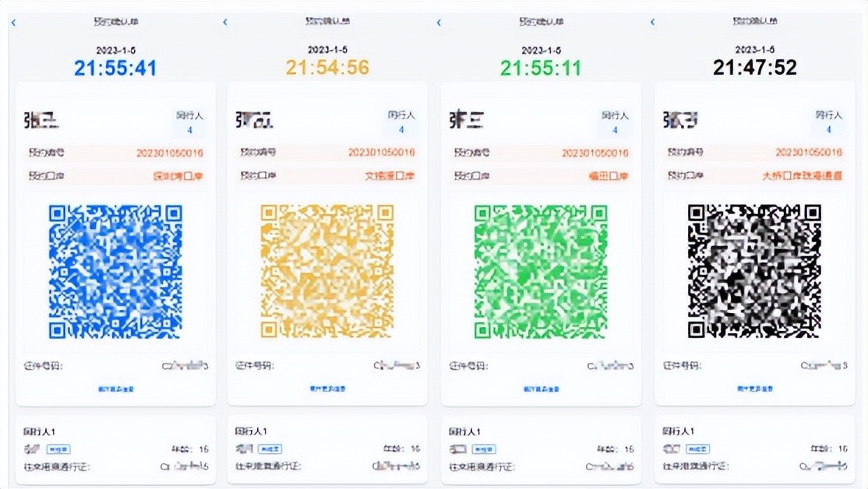The image size is (868, 489).
Task: Click the 同行人1 card on the third screen
Action: coord(541,449)
